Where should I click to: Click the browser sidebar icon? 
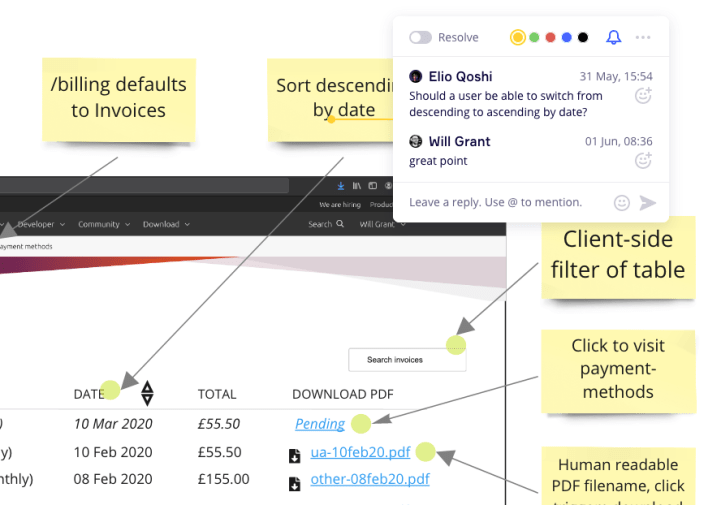pos(373,186)
